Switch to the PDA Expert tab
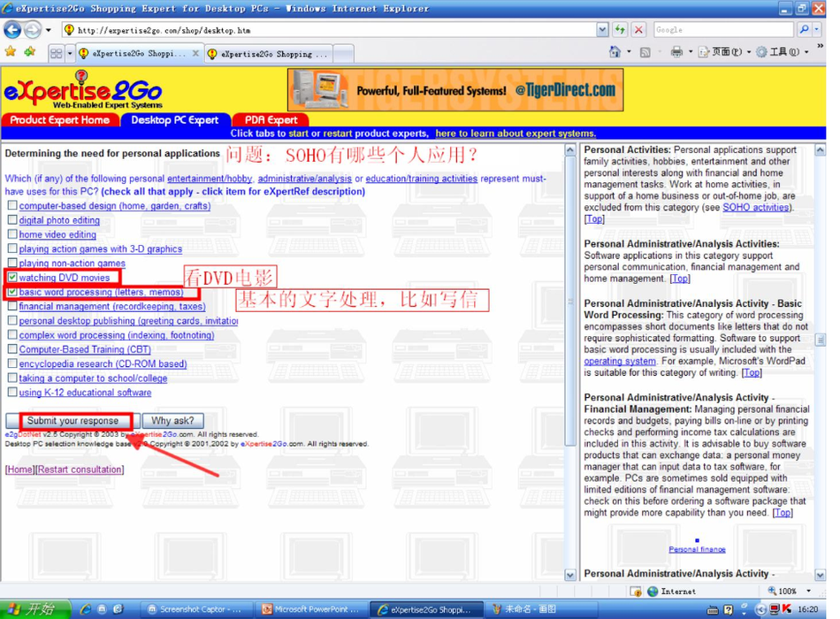Image resolution: width=840 pixels, height=619 pixels. 270,120
